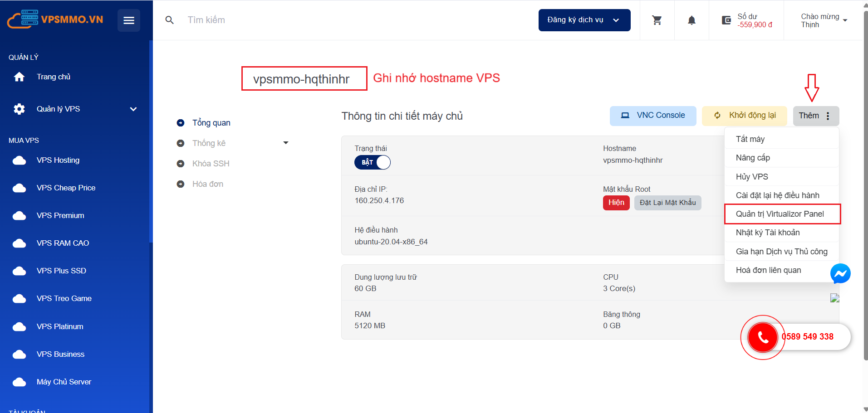The width and height of the screenshot is (868, 413).
Task: Open the notifications bell
Action: (691, 20)
